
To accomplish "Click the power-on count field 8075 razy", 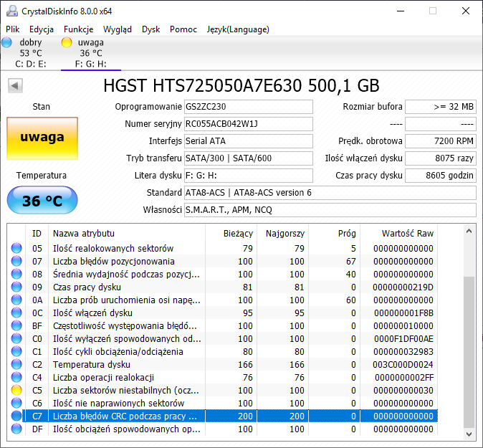I will pyautogui.click(x=441, y=158).
